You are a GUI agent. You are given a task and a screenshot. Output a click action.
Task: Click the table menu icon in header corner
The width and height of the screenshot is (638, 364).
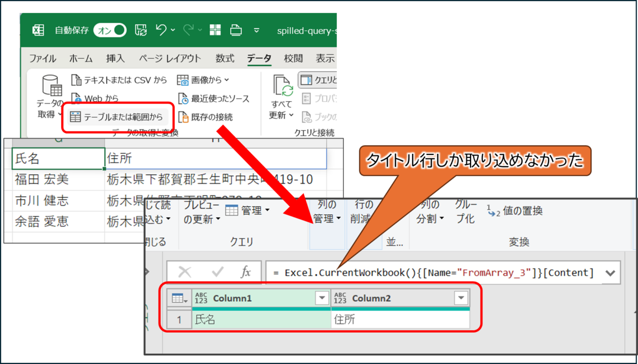pos(179,298)
